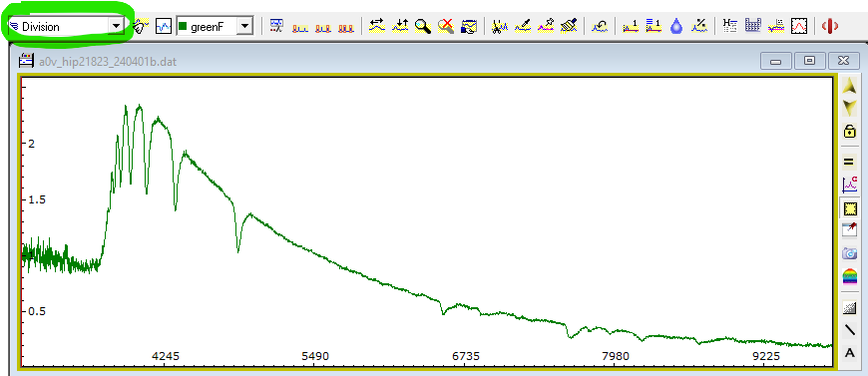Click the green color swatch beside greenF
This screenshot has height=376, width=868.
(x=183, y=26)
